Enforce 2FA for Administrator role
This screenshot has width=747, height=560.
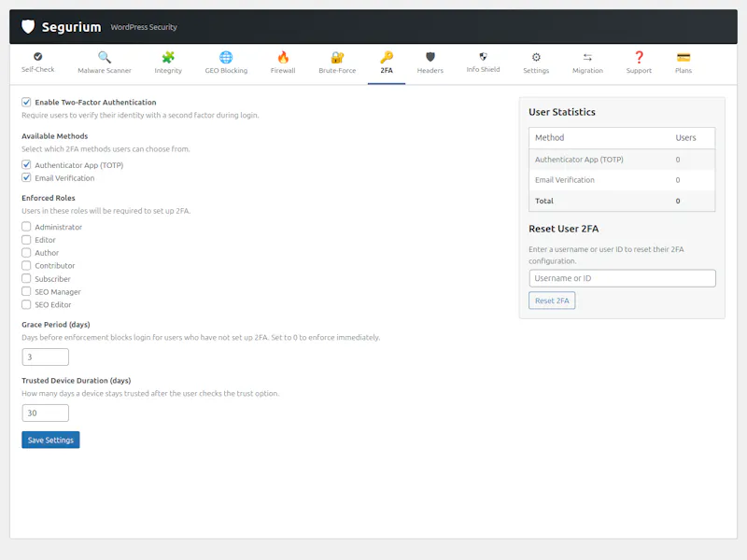click(x=26, y=227)
